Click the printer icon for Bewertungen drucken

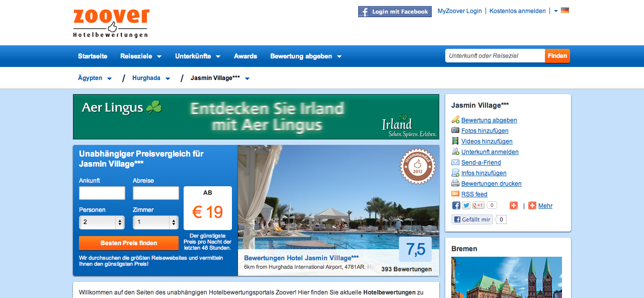point(455,183)
